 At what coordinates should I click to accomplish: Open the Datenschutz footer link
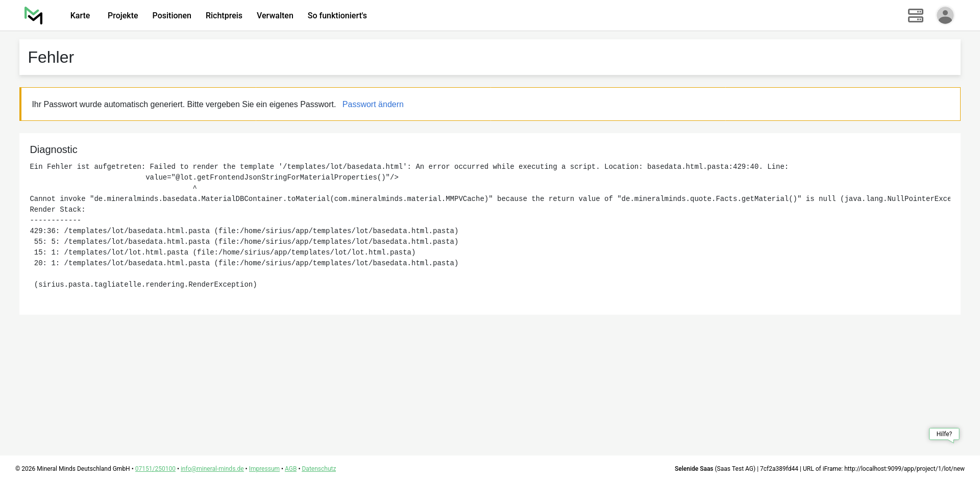318,469
